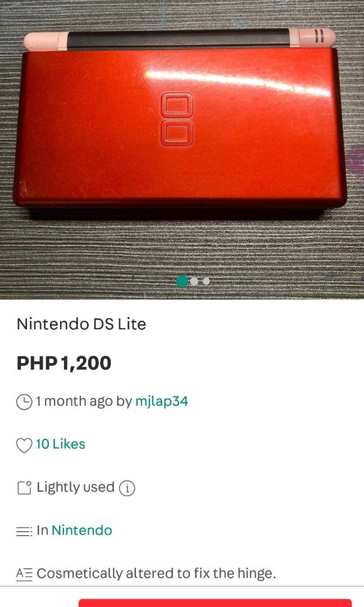Jump to the third photo dot
This screenshot has height=607, width=364.
[x=206, y=282]
